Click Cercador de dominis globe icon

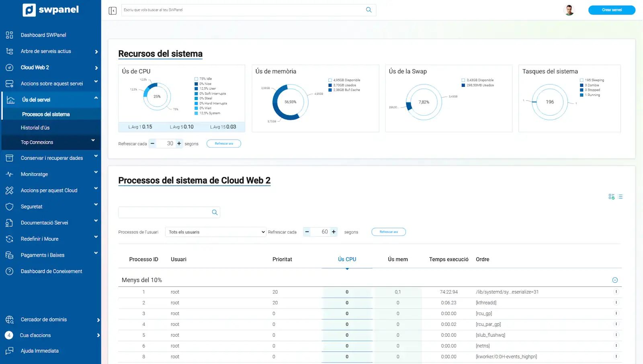[x=10, y=320]
